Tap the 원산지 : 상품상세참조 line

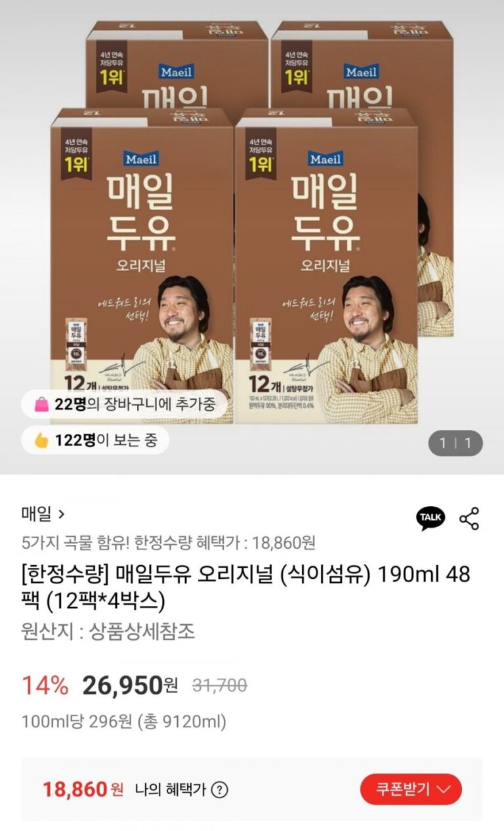[108, 631]
